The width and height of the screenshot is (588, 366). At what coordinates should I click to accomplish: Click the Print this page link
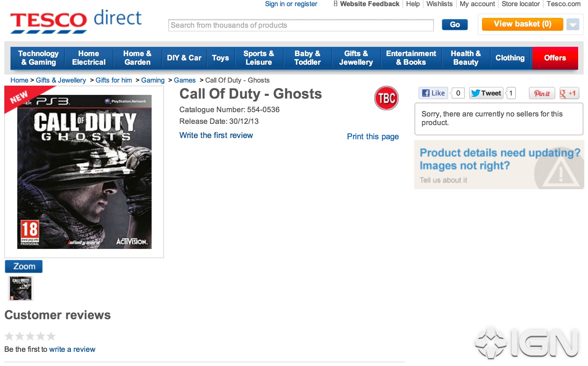pos(373,136)
